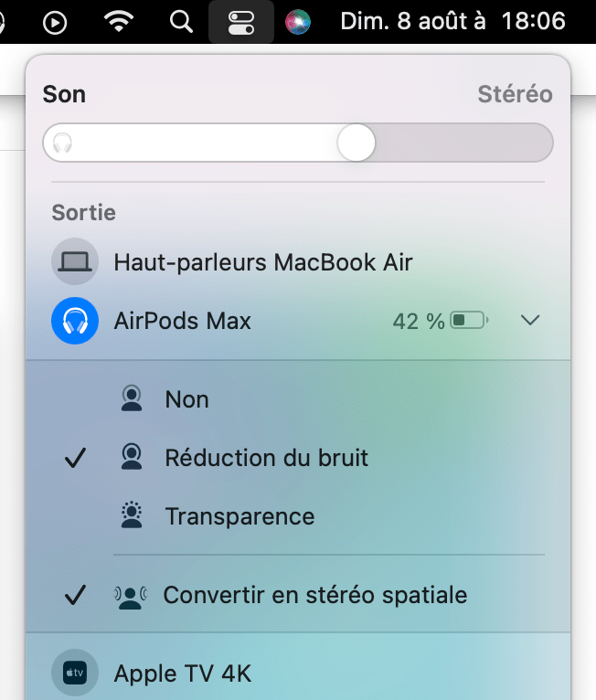The image size is (596, 700).
Task: Click the AirPods Max device name
Action: pyautogui.click(x=182, y=321)
